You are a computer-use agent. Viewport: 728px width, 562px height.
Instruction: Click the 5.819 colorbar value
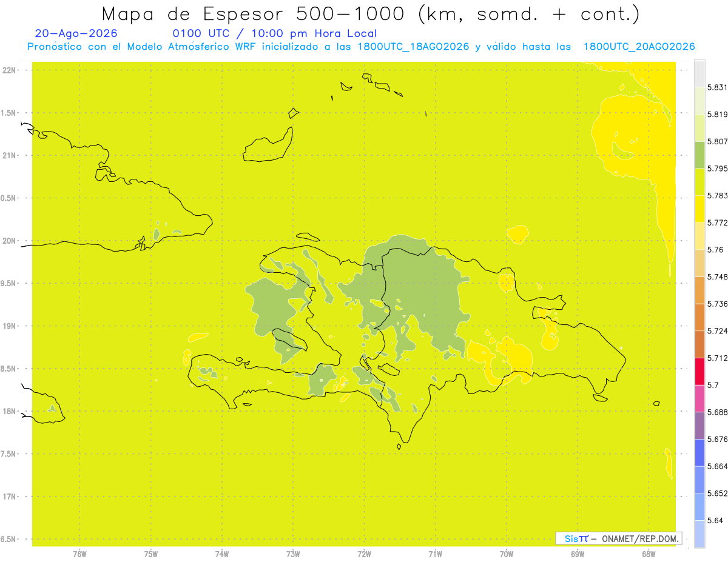[718, 114]
